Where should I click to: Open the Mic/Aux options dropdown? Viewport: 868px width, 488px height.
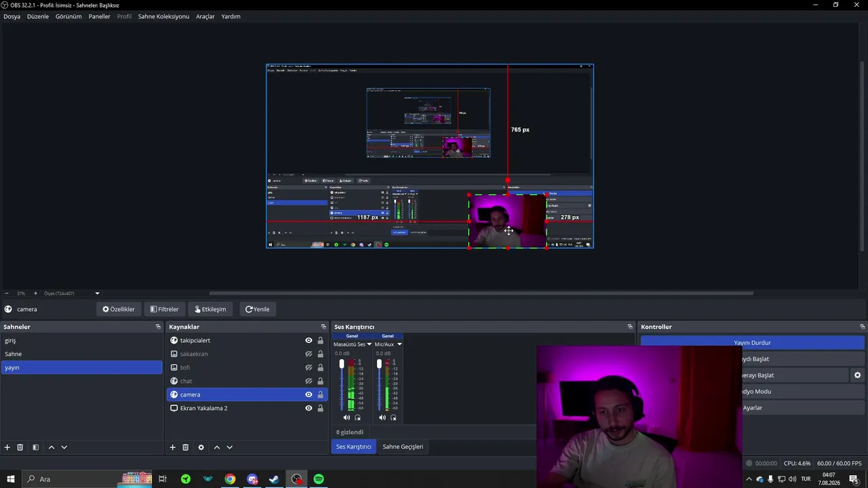pos(399,344)
